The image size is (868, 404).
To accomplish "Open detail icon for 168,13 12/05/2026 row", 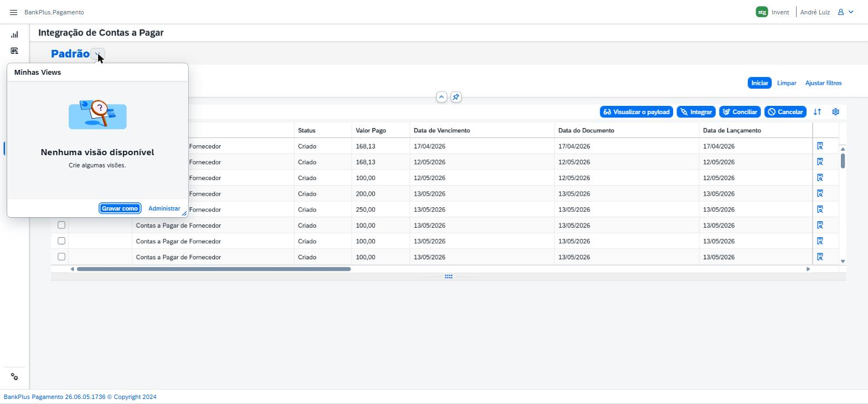I will click(x=820, y=162).
